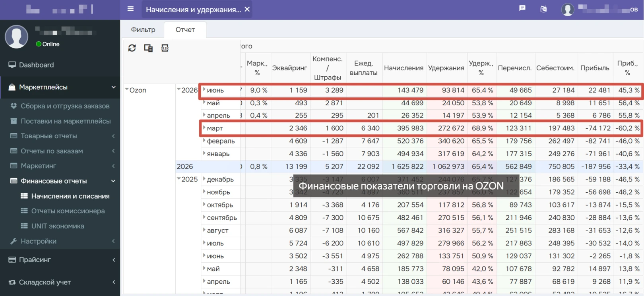Click the Начисления и списания list icon
This screenshot has width=644, height=296.
[x=24, y=196]
